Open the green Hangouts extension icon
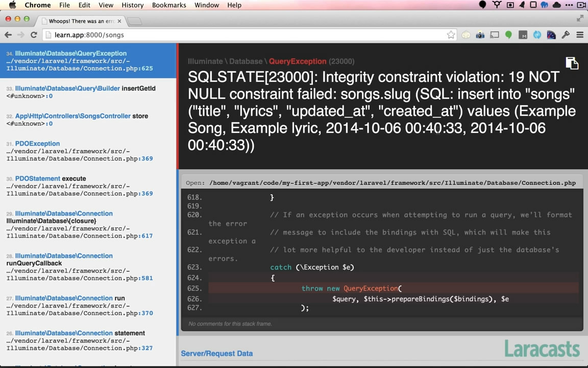 [508, 35]
